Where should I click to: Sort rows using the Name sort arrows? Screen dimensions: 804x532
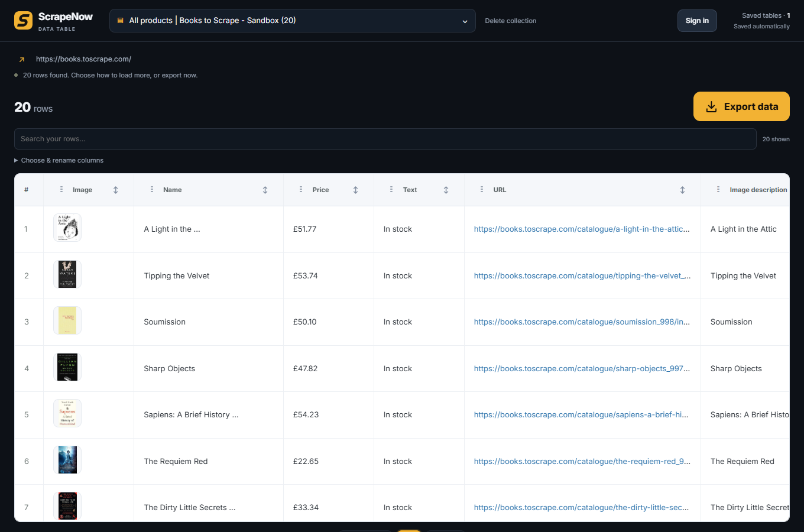(x=265, y=190)
